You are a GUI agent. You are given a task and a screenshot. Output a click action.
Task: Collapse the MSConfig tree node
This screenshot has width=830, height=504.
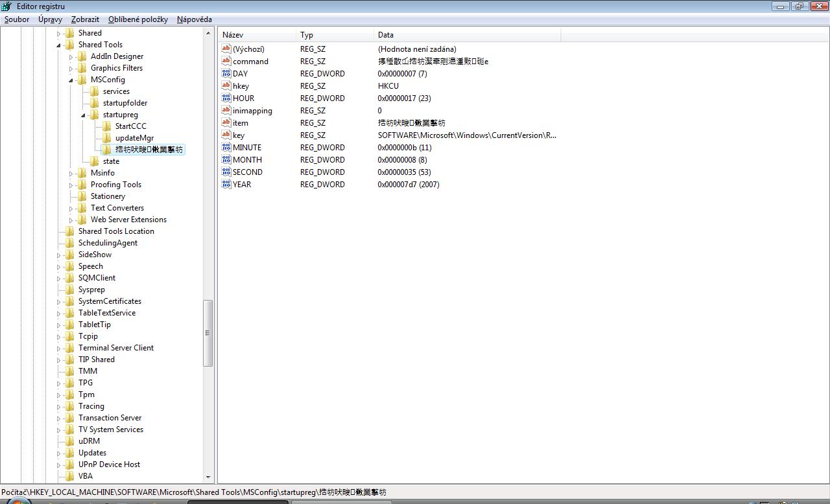(71, 80)
